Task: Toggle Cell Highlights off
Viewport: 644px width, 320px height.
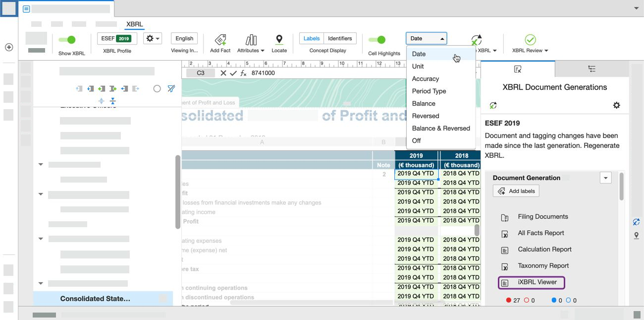Action: click(x=378, y=38)
